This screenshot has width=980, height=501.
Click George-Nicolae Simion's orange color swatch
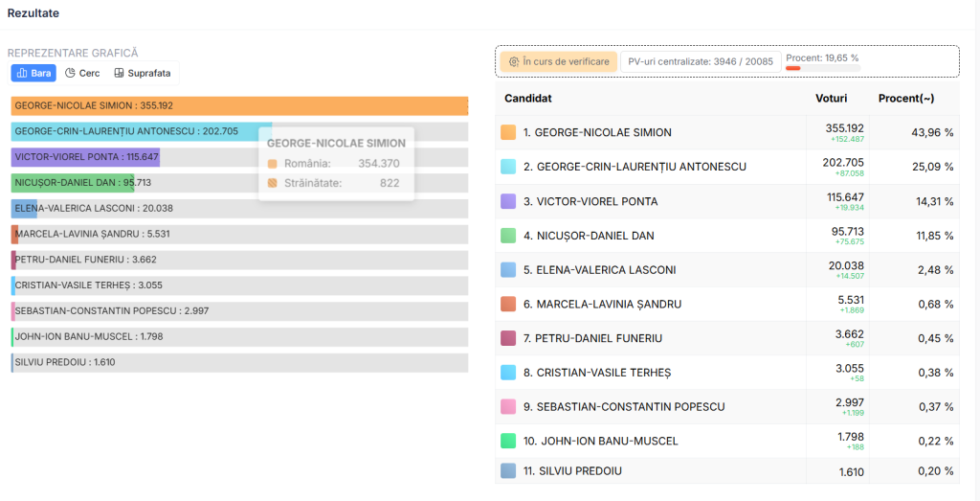click(508, 132)
